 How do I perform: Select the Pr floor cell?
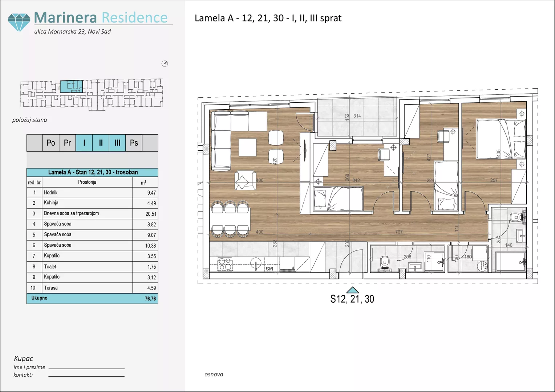pyautogui.click(x=67, y=143)
